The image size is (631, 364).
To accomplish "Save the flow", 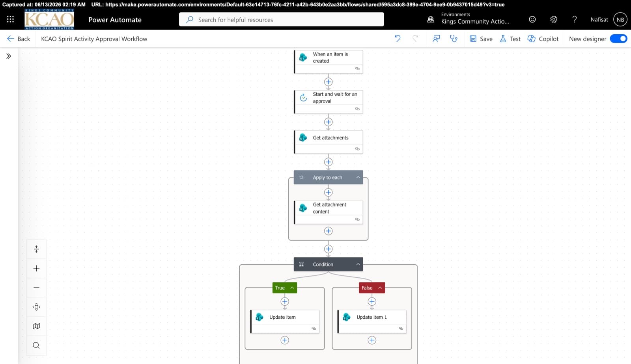I will coord(481,39).
